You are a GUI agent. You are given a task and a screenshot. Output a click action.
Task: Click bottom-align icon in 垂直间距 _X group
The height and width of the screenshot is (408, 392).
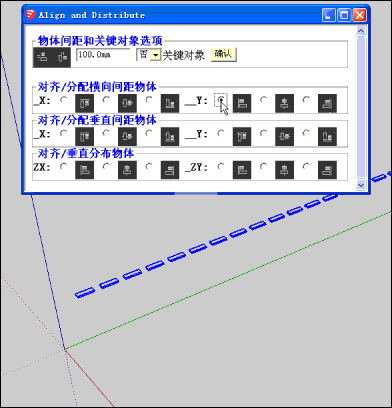170,137
